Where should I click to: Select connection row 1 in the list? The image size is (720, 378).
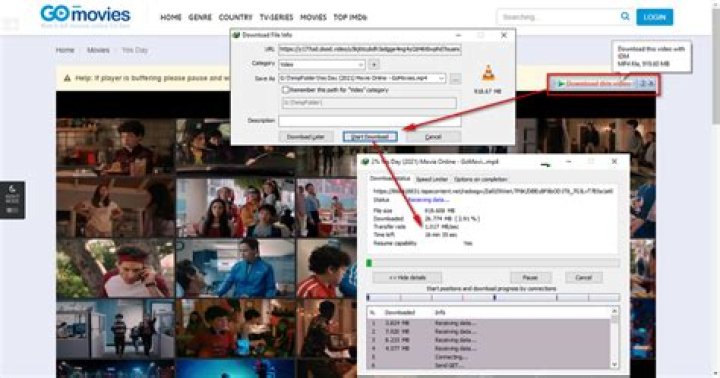(489, 323)
